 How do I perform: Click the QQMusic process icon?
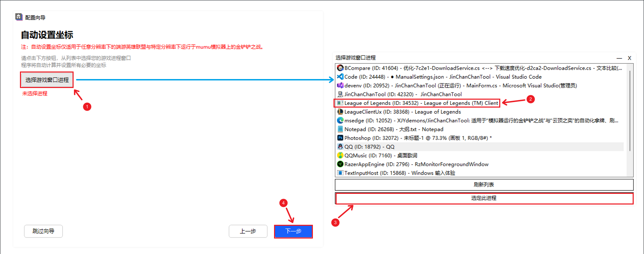[x=340, y=155]
